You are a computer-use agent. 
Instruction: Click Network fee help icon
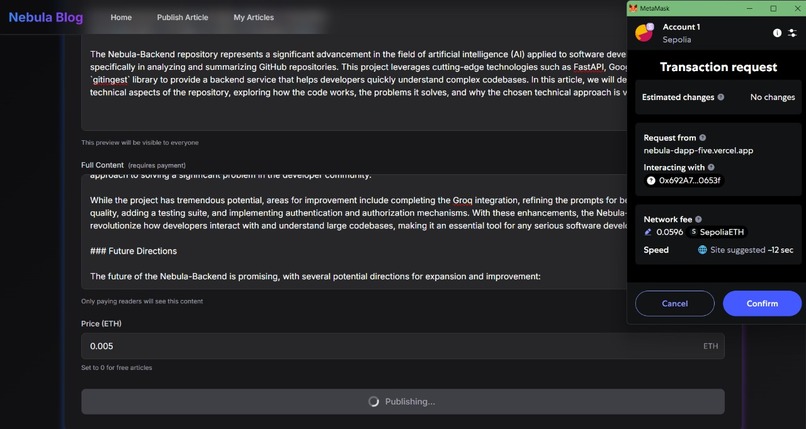[699, 219]
